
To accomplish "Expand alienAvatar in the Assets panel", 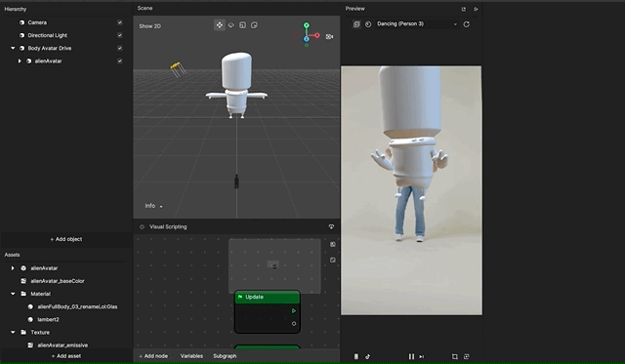I will click(13, 268).
